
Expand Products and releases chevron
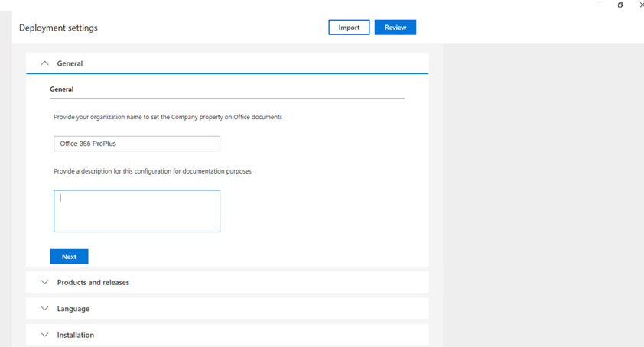pos(45,282)
